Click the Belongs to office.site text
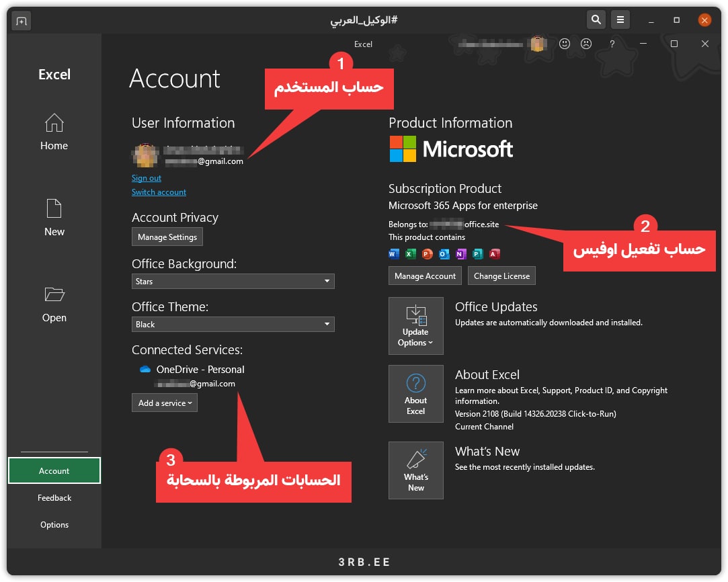This screenshot has width=728, height=582. tap(444, 224)
